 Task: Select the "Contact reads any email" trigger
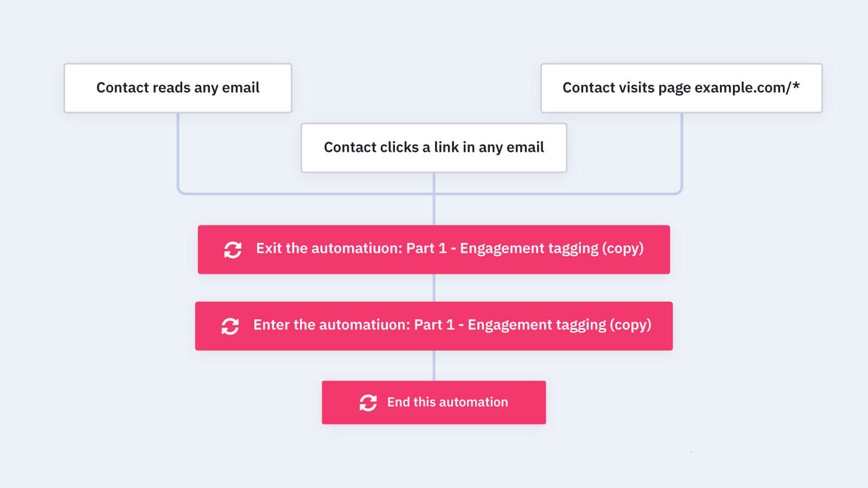(178, 88)
